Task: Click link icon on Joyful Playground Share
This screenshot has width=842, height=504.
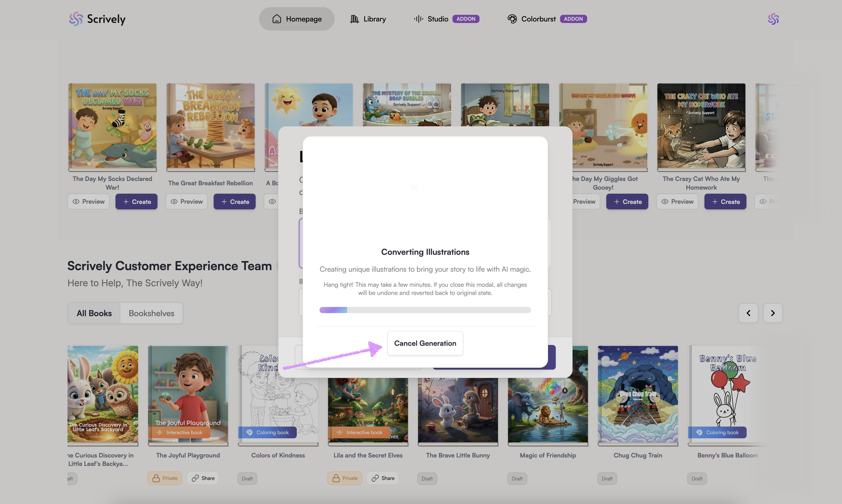Action: [x=195, y=478]
